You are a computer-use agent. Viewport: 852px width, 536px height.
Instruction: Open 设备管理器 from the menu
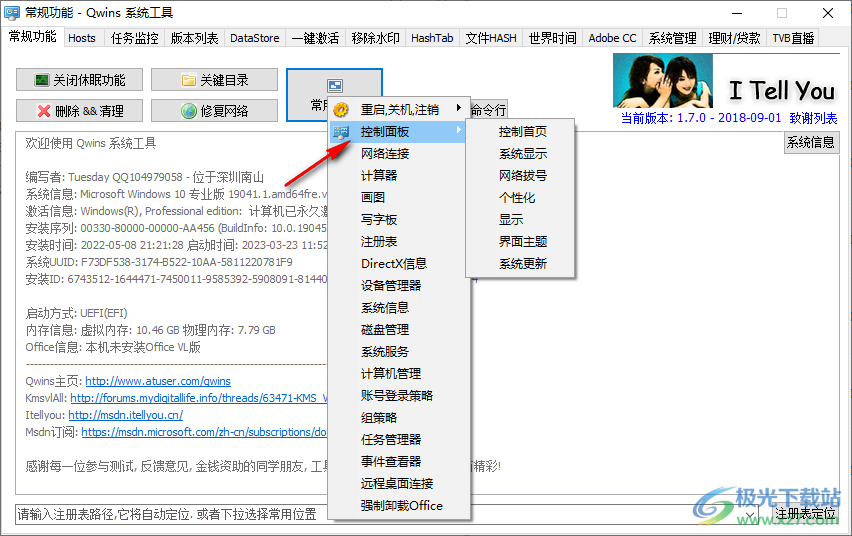tap(399, 285)
